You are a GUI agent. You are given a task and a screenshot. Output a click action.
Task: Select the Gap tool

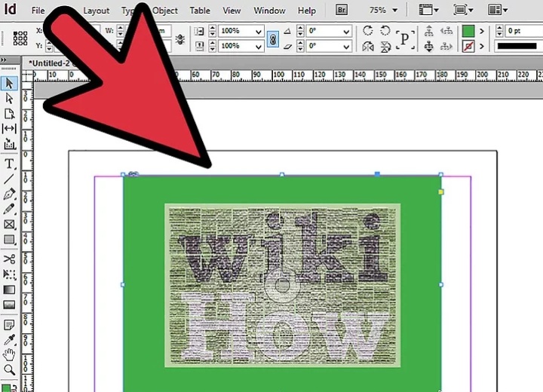[9, 128]
